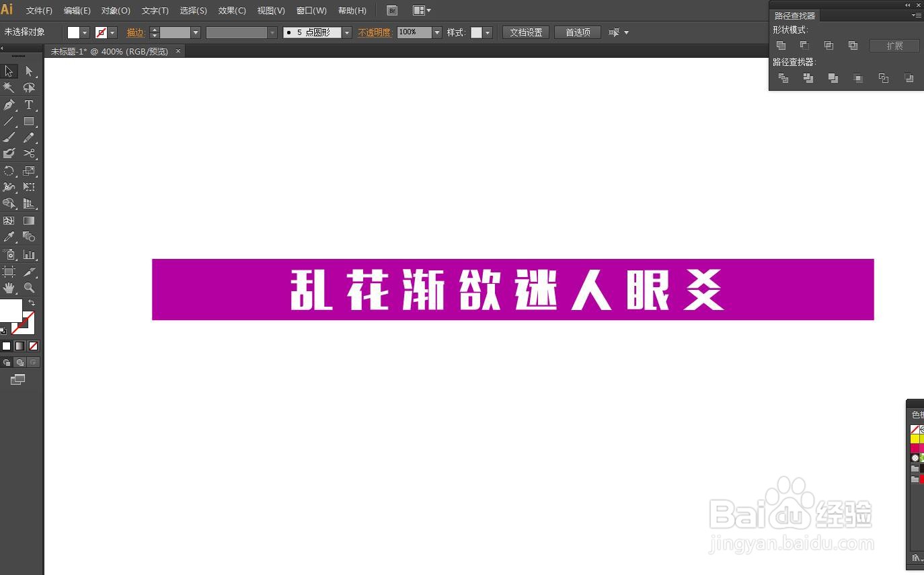
Task: Select the Hand tool
Action: coord(9,288)
